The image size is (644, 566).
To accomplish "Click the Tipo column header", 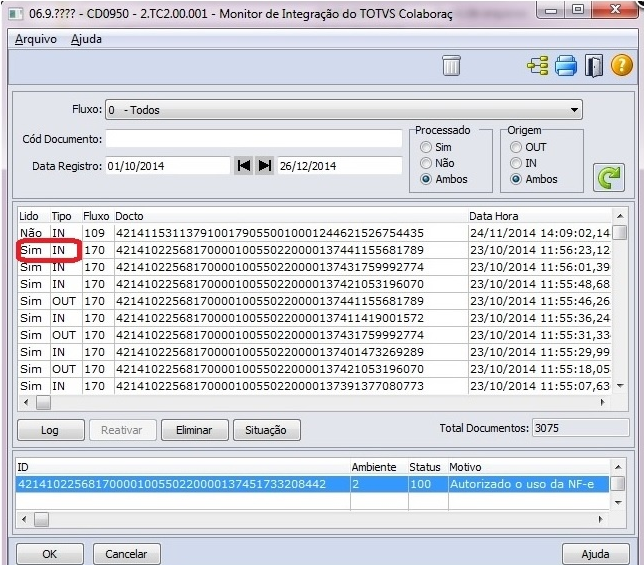I will pos(66,216).
